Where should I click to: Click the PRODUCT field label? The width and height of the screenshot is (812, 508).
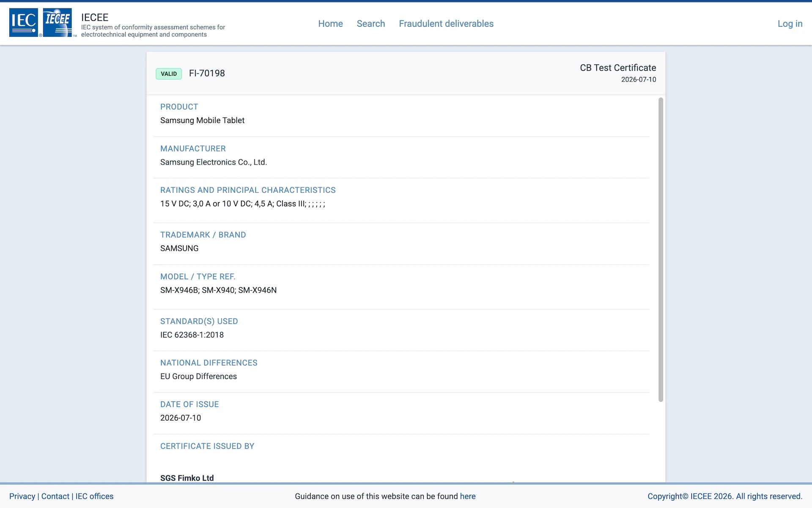[179, 107]
